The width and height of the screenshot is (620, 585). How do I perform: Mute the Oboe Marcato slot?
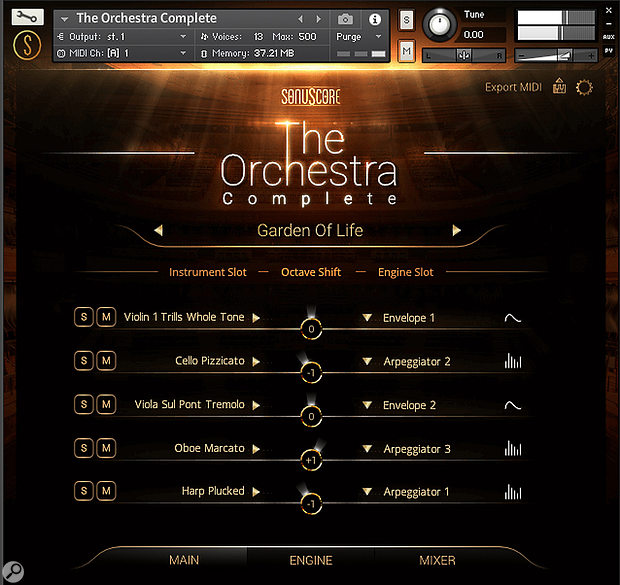pos(106,448)
